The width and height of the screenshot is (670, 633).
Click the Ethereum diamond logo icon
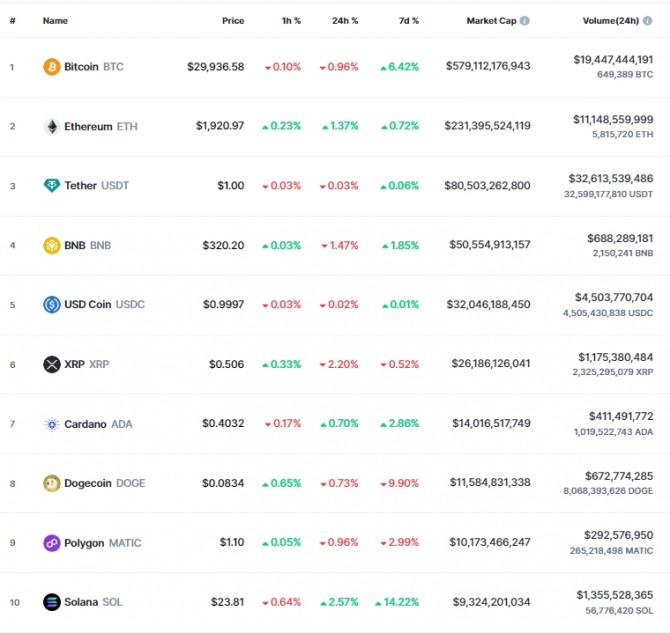[x=51, y=126]
